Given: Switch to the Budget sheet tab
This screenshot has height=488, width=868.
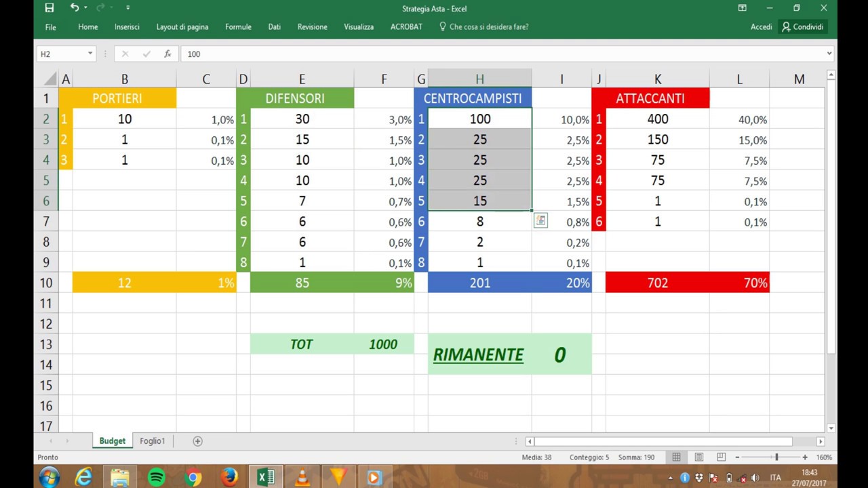Looking at the screenshot, I should point(112,441).
